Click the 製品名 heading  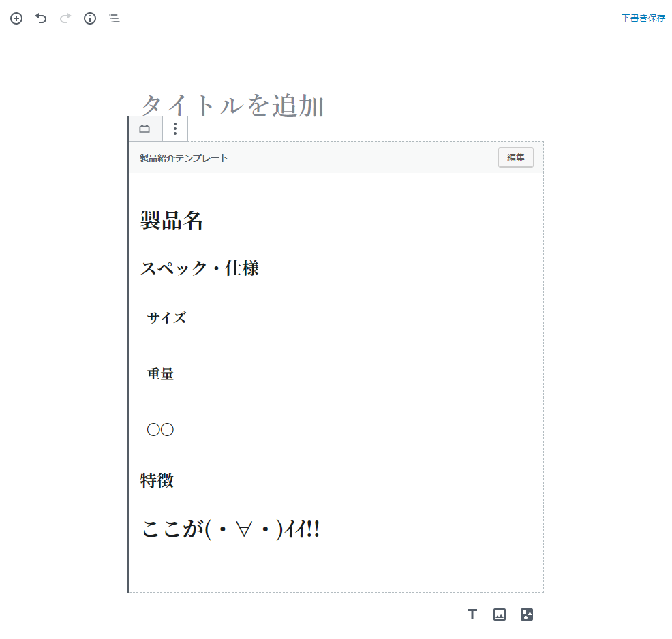point(172,221)
